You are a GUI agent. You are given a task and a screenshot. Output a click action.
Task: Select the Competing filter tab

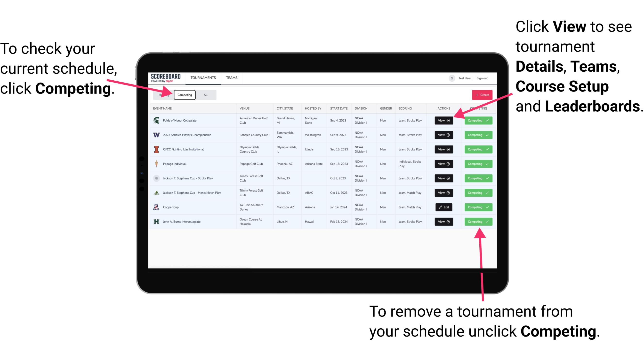[184, 95]
